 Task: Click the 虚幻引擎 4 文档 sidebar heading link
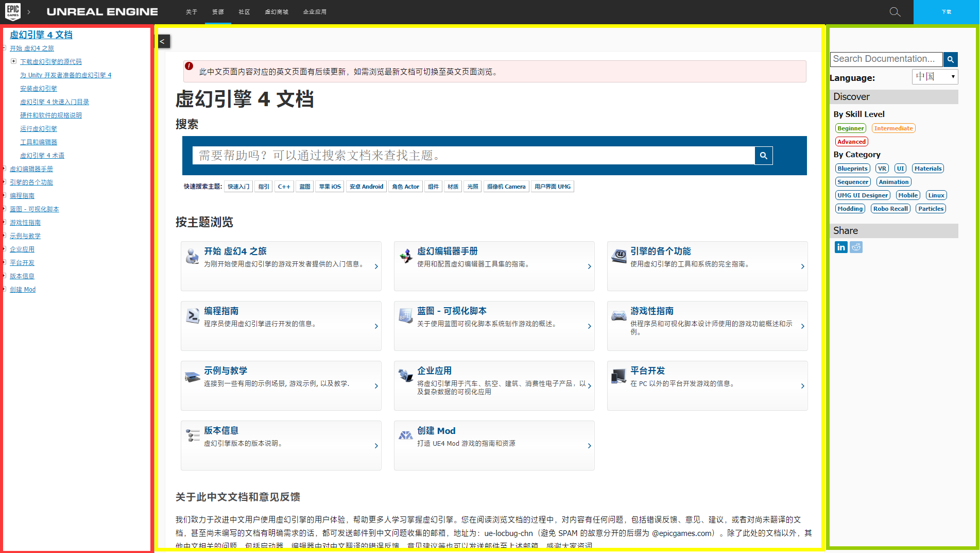pos(41,35)
